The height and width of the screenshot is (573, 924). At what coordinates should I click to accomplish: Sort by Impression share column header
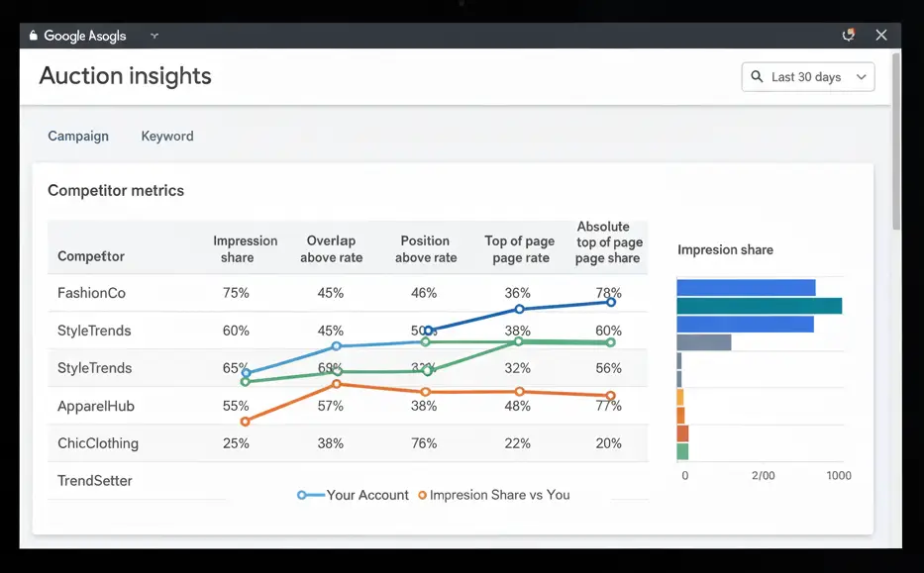[245, 248]
